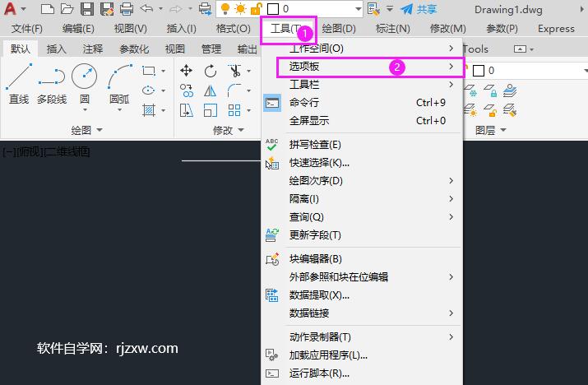The height and width of the screenshot is (385, 588).
Task: Switch to the Manage (管理) ribbon tab
Action: (x=211, y=49)
